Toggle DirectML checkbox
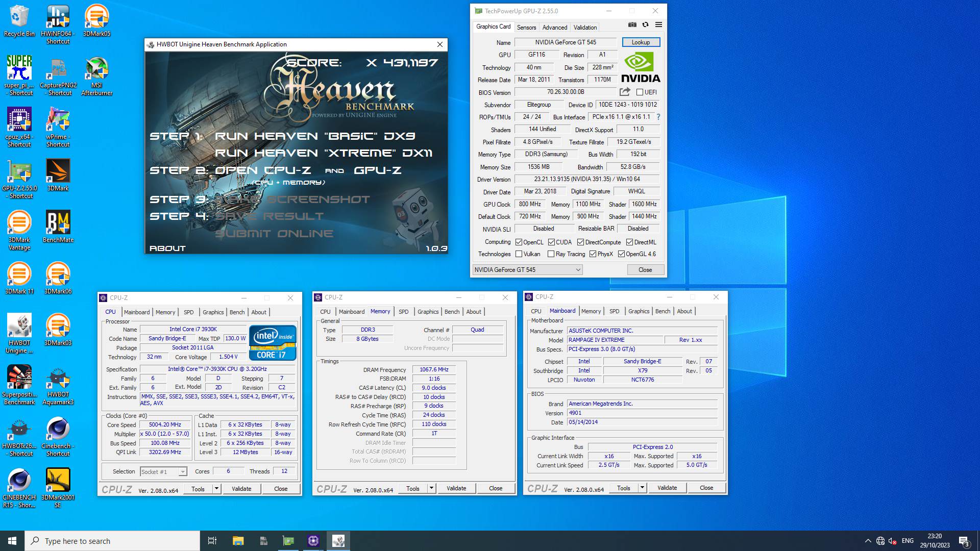 [x=629, y=242]
